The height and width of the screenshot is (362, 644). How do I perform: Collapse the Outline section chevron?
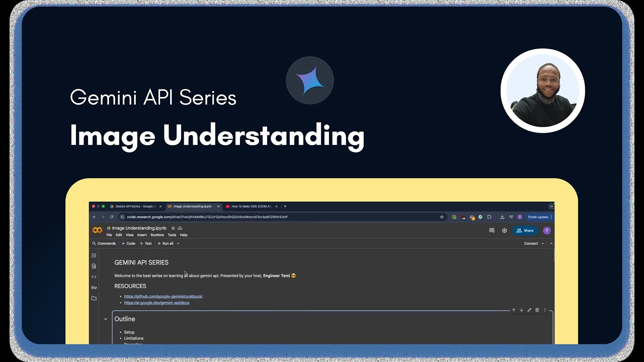pos(106,319)
